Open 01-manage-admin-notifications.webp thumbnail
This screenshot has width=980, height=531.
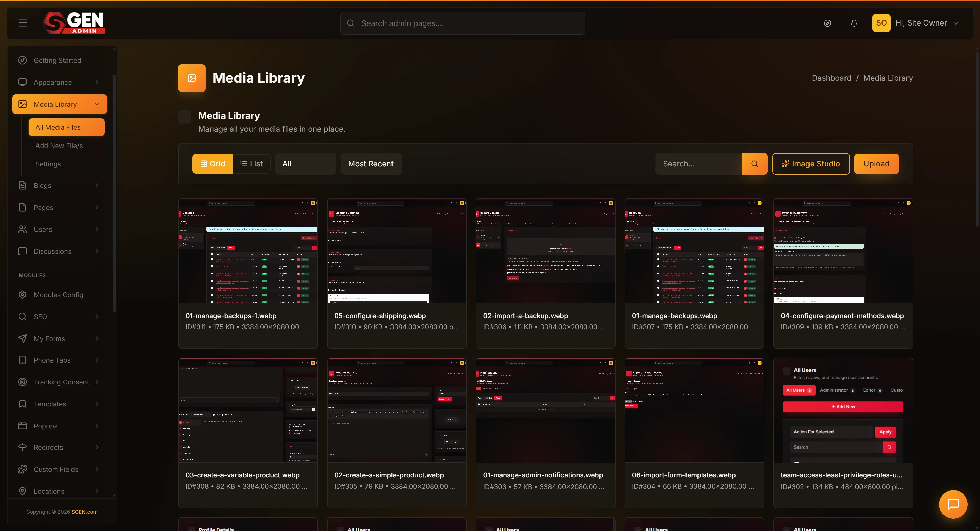546,410
